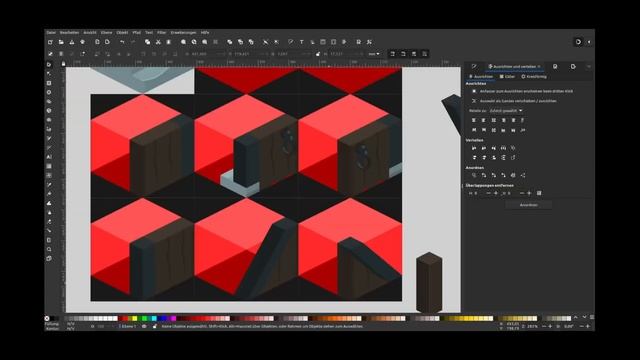Image resolution: width=640 pixels, height=360 pixels.
Task: Open the 'Relativ zu' dropdown
Action: tap(506, 111)
